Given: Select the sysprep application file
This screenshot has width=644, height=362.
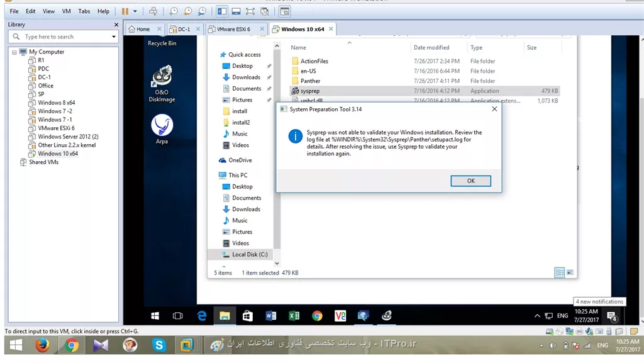Looking at the screenshot, I should tap(309, 91).
